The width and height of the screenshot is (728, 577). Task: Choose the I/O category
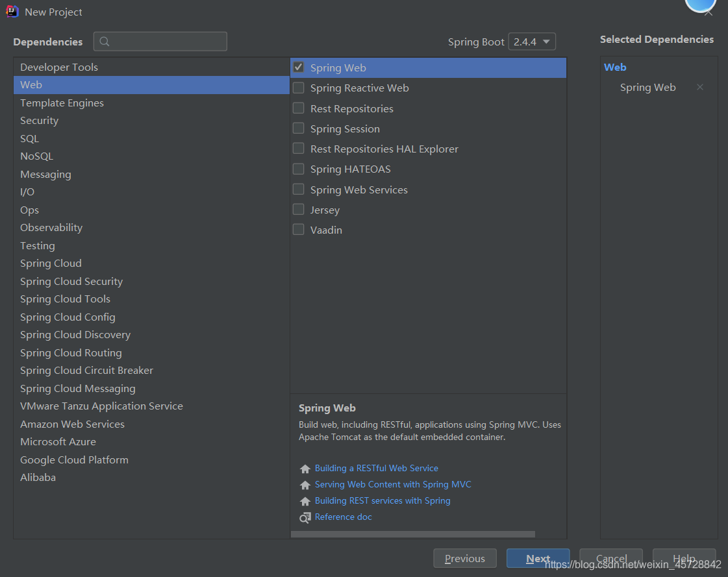pyautogui.click(x=151, y=192)
